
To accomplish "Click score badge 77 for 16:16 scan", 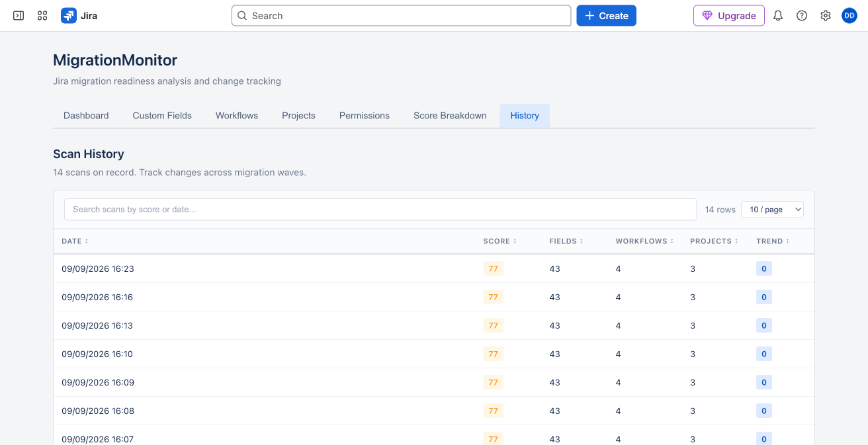I will [x=493, y=298].
